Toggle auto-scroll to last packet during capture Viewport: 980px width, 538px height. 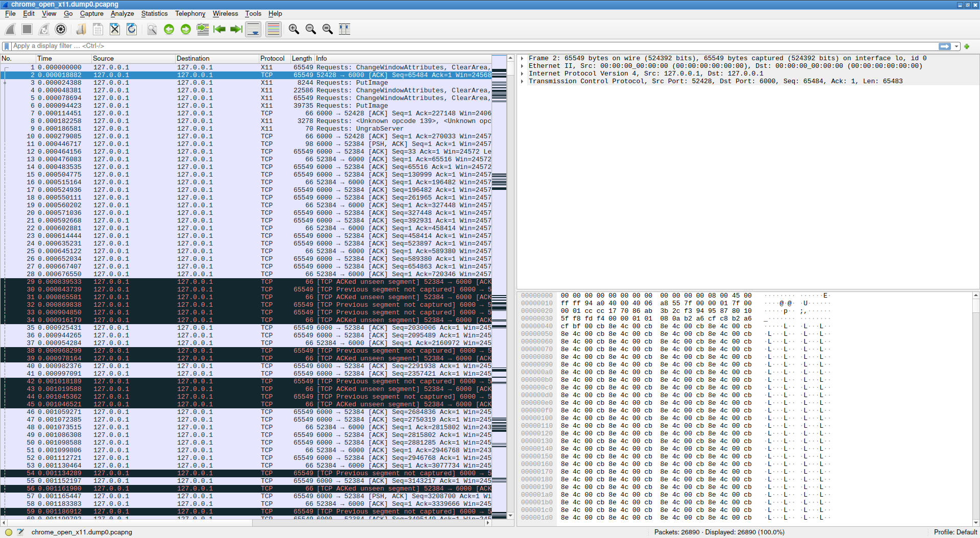[x=253, y=30]
